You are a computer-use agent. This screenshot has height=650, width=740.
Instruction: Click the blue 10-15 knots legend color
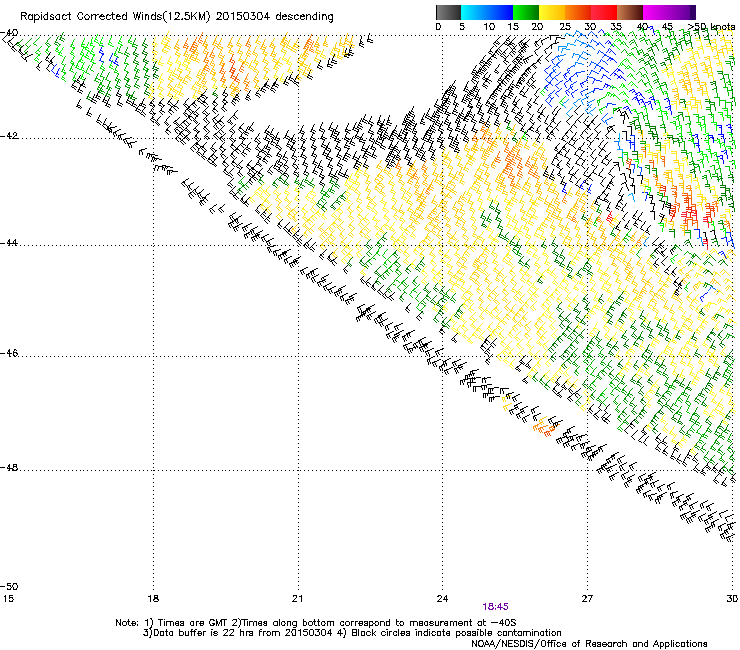[x=500, y=12]
